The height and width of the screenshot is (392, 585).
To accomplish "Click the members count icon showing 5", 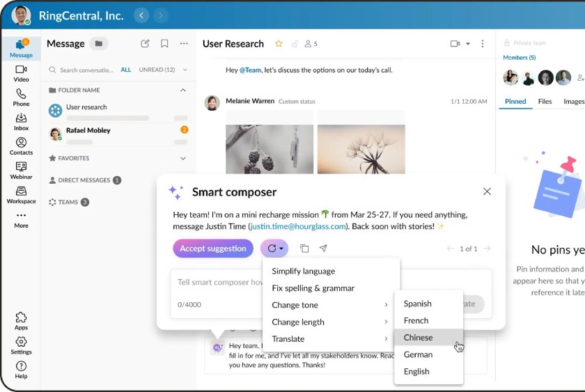I will coord(311,44).
